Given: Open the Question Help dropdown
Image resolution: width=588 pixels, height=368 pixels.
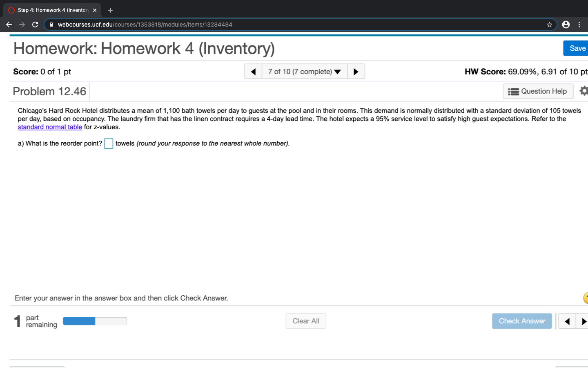Looking at the screenshot, I should tap(538, 91).
